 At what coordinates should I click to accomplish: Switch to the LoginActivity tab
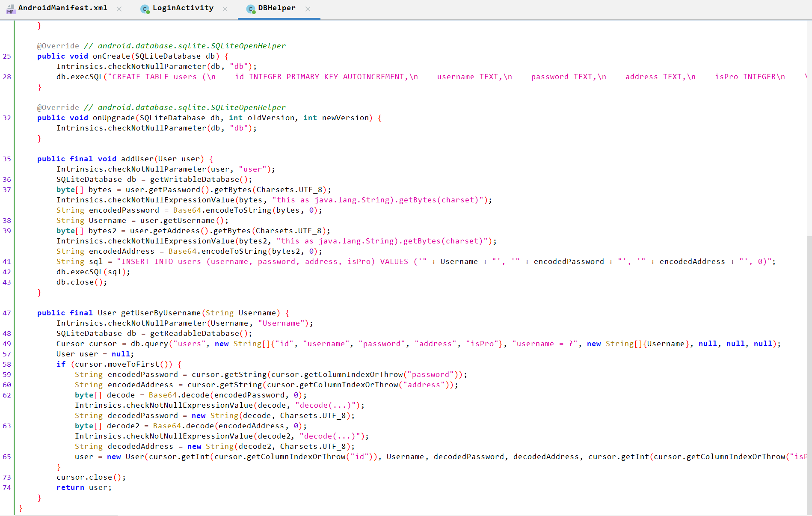pos(183,8)
